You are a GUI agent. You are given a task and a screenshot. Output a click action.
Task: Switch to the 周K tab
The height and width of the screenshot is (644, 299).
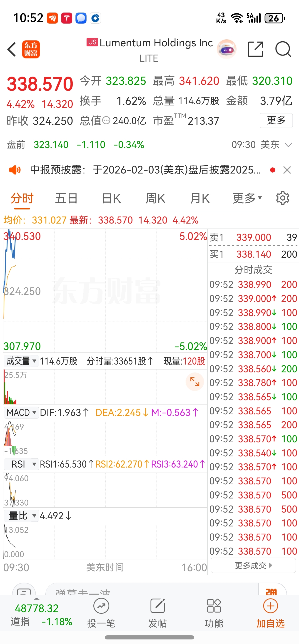tap(155, 198)
